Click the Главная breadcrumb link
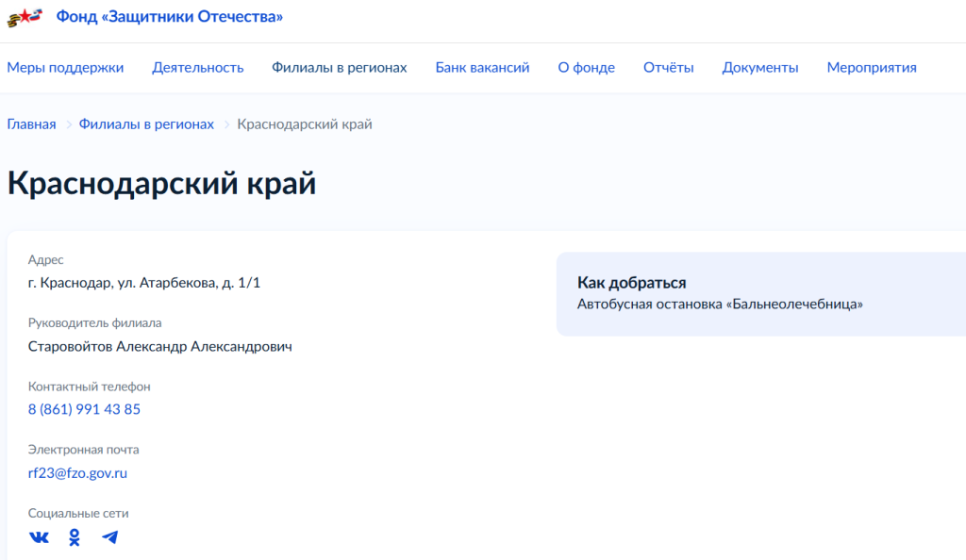The width and height of the screenshot is (966, 560). click(x=31, y=124)
